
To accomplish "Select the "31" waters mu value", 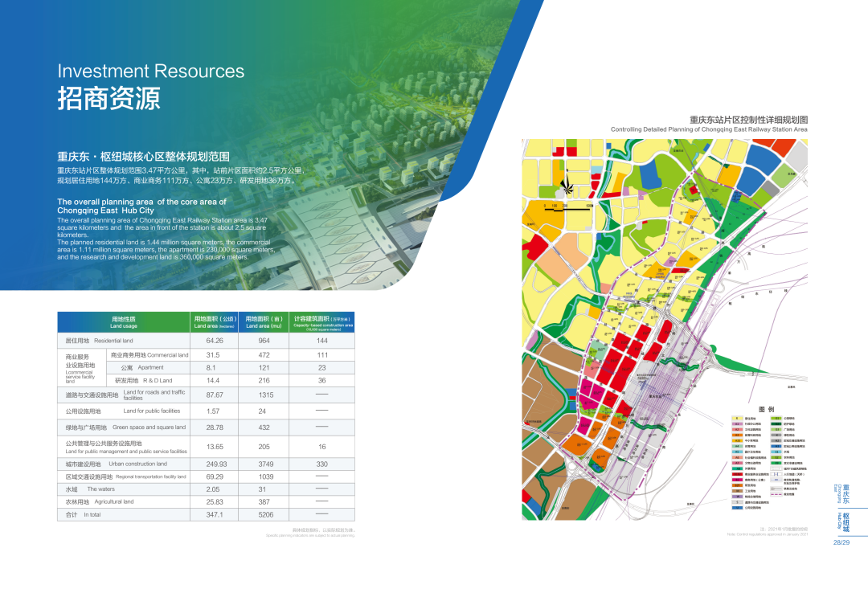I will click(x=262, y=489).
